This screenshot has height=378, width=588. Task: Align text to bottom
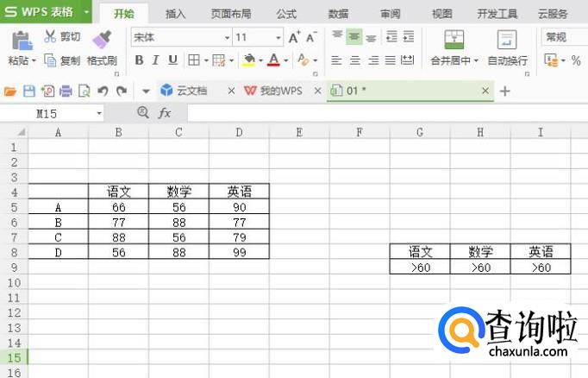[x=371, y=37]
